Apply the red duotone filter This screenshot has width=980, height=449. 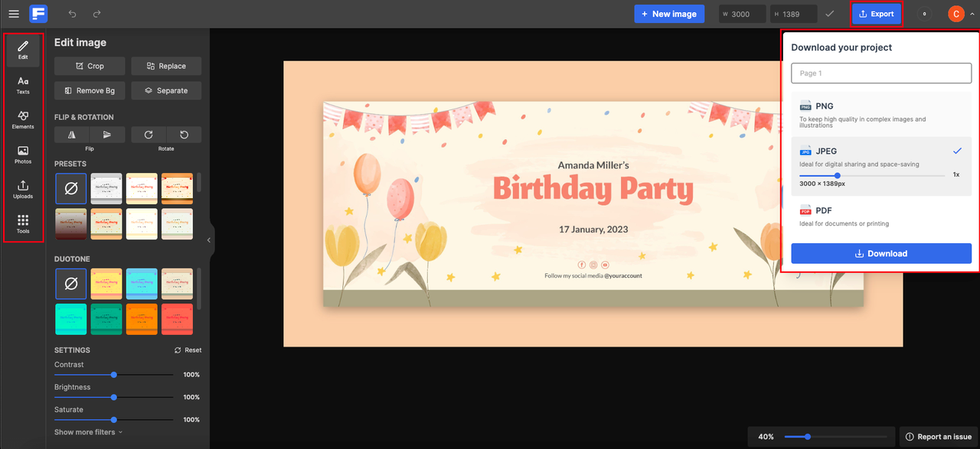[x=177, y=319]
